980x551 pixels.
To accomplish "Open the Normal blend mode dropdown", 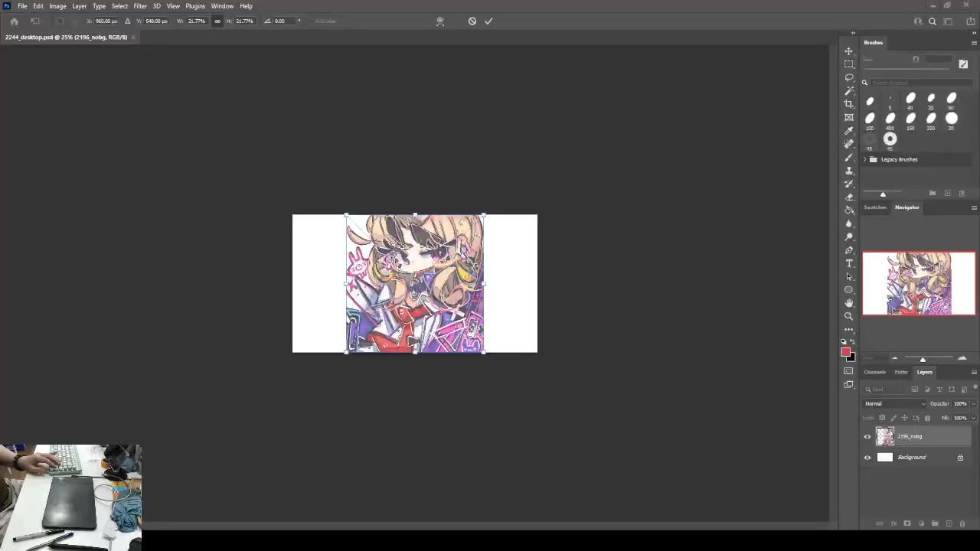I will point(894,403).
